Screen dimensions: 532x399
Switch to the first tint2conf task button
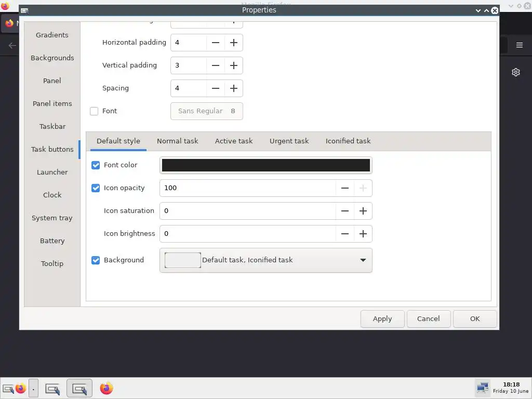[52, 388]
